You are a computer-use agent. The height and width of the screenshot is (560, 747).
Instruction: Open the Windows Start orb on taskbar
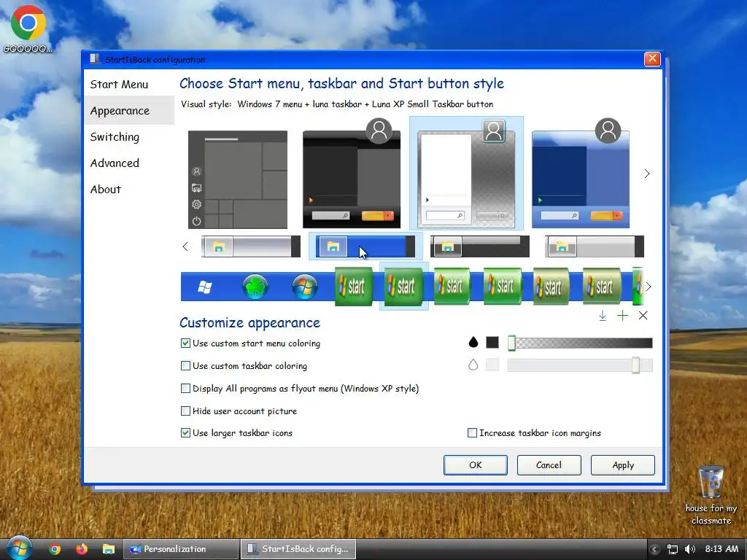pyautogui.click(x=20, y=548)
